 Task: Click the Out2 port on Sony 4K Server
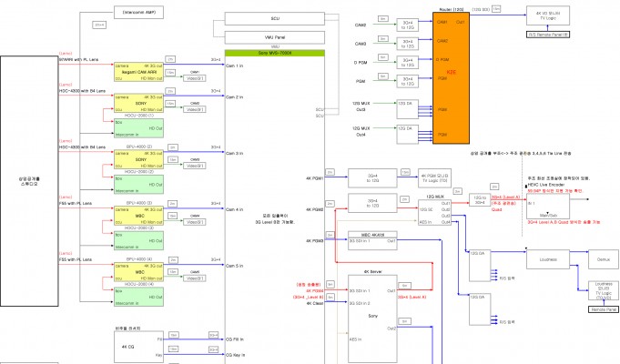click(391, 329)
